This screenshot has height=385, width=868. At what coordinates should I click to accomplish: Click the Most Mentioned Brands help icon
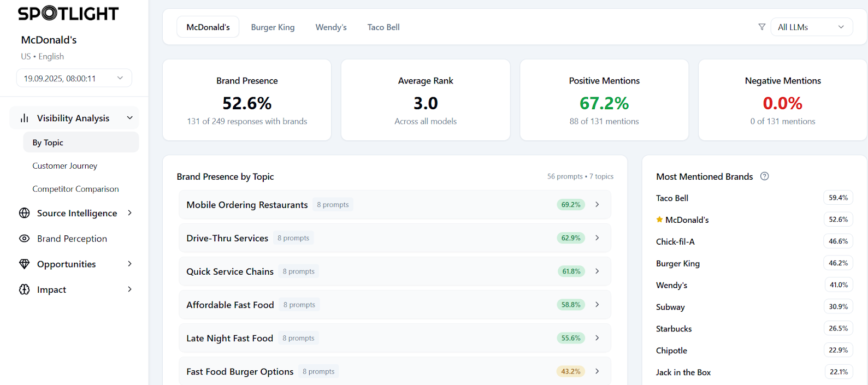pos(764,176)
